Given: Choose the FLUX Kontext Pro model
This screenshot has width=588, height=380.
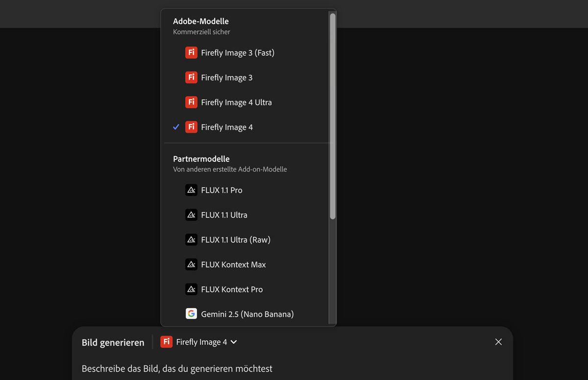Looking at the screenshot, I should pyautogui.click(x=232, y=289).
